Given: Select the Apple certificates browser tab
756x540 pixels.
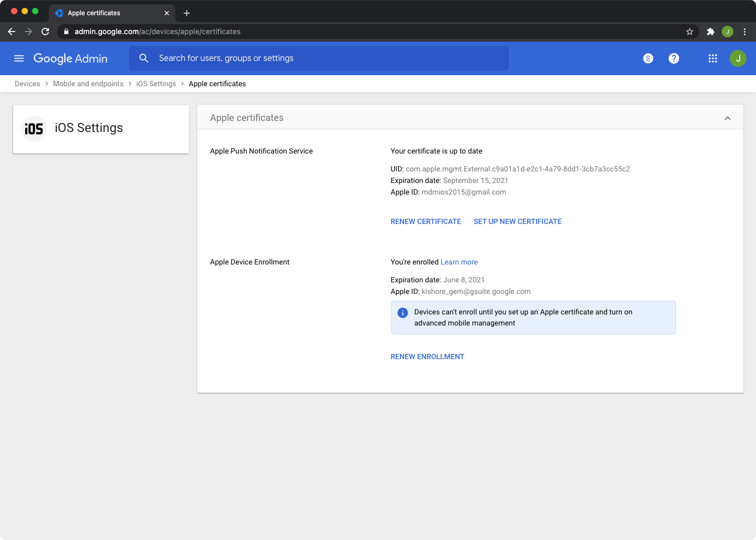Looking at the screenshot, I should tap(113, 13).
